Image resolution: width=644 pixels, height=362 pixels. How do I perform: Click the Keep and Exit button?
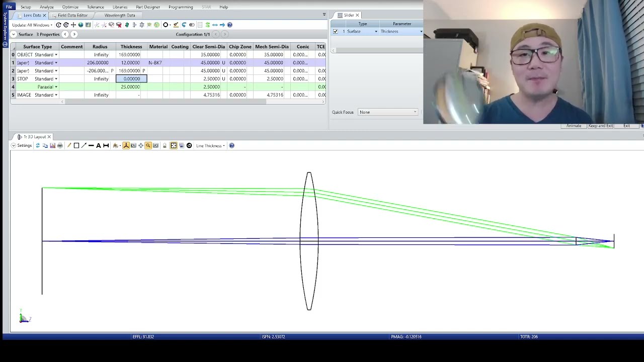click(x=600, y=126)
